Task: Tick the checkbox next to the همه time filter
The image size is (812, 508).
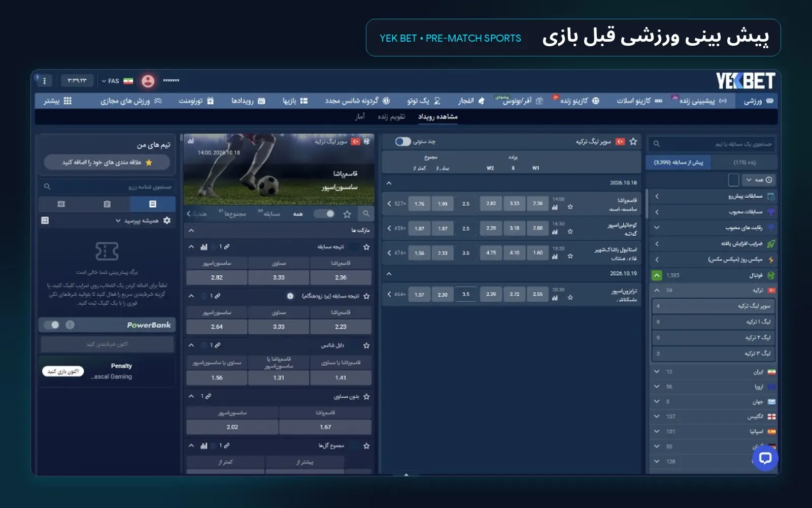Action: [x=733, y=180]
